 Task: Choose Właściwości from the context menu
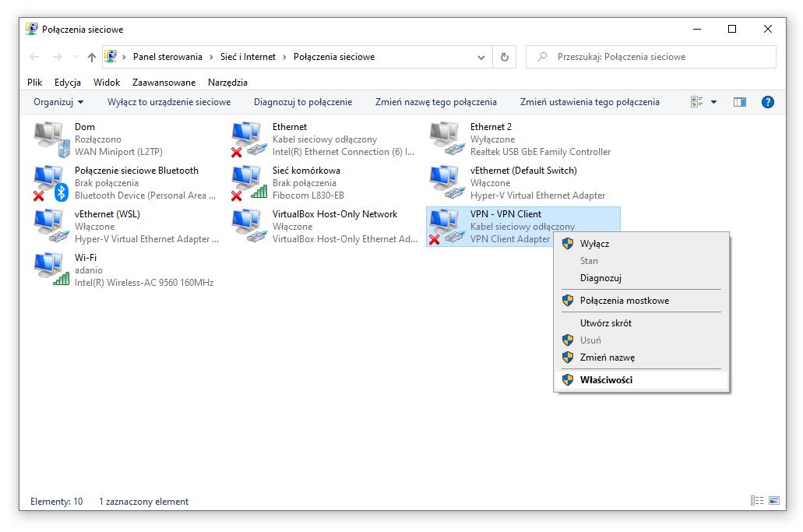(606, 380)
